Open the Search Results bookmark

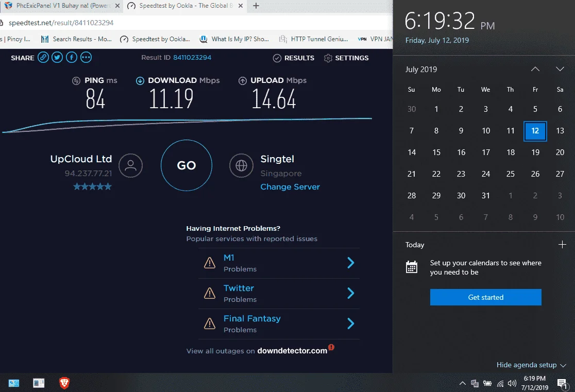click(76, 39)
